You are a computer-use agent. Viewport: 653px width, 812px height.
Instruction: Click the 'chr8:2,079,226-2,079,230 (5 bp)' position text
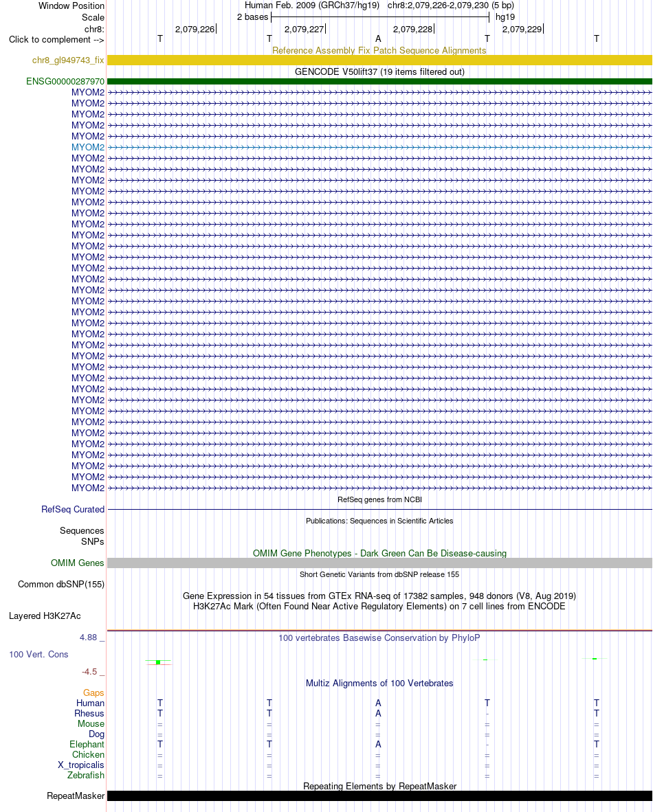(451, 5)
